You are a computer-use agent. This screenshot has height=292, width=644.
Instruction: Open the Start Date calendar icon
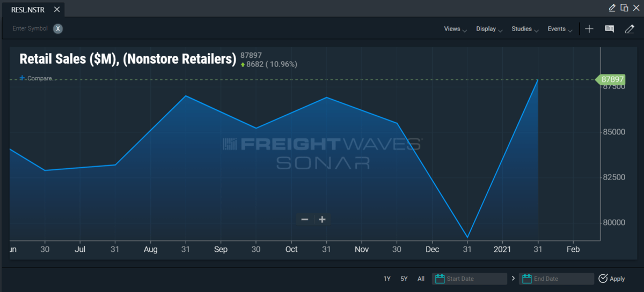(x=440, y=279)
